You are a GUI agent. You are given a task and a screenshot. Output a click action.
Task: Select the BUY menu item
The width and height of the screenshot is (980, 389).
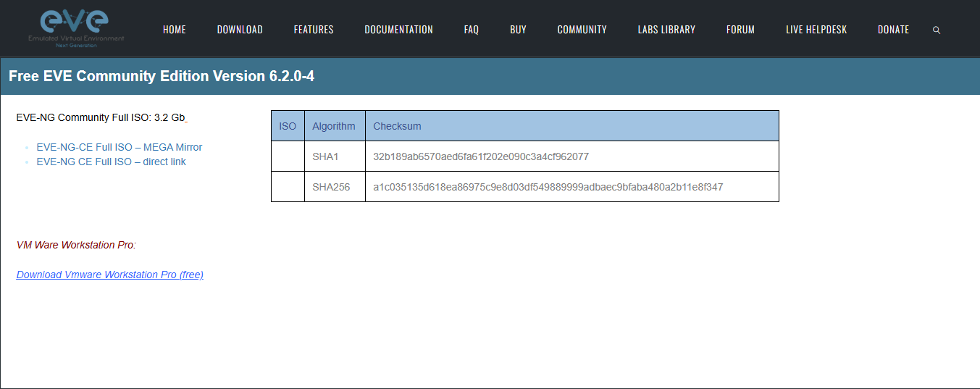[x=518, y=30]
